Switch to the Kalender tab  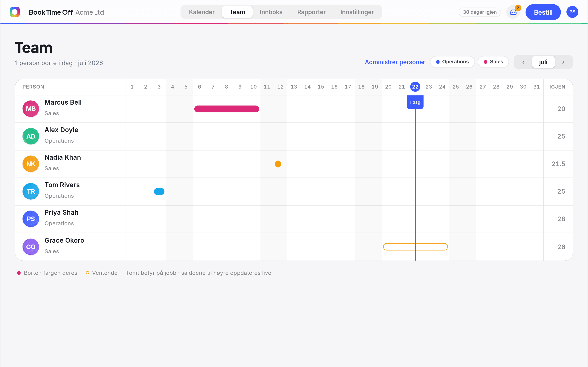(x=202, y=12)
